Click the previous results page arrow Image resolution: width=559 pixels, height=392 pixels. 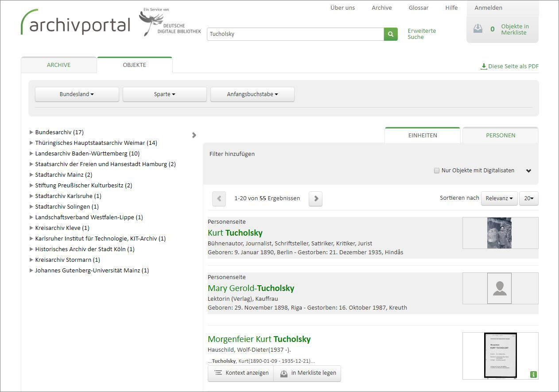coord(219,198)
